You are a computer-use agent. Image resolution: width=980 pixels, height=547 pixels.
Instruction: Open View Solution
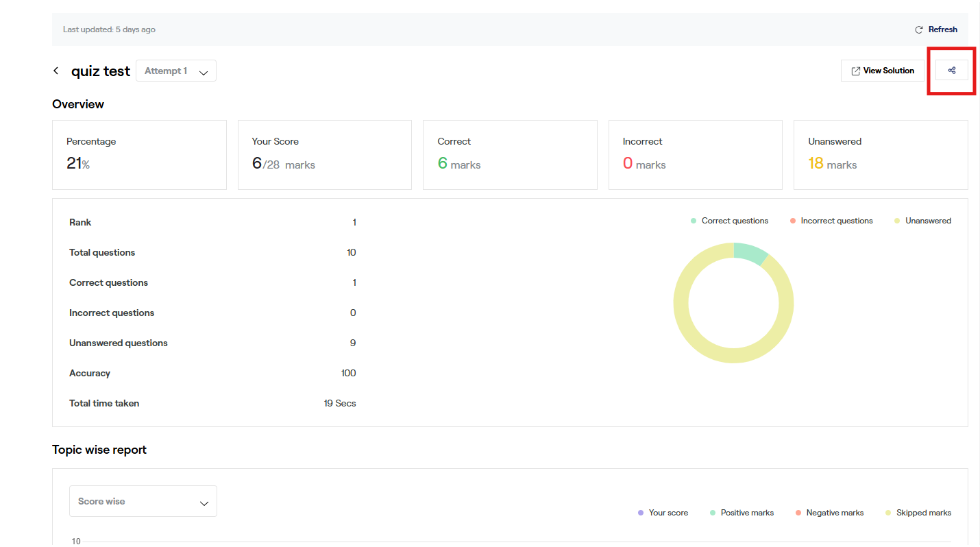(882, 71)
